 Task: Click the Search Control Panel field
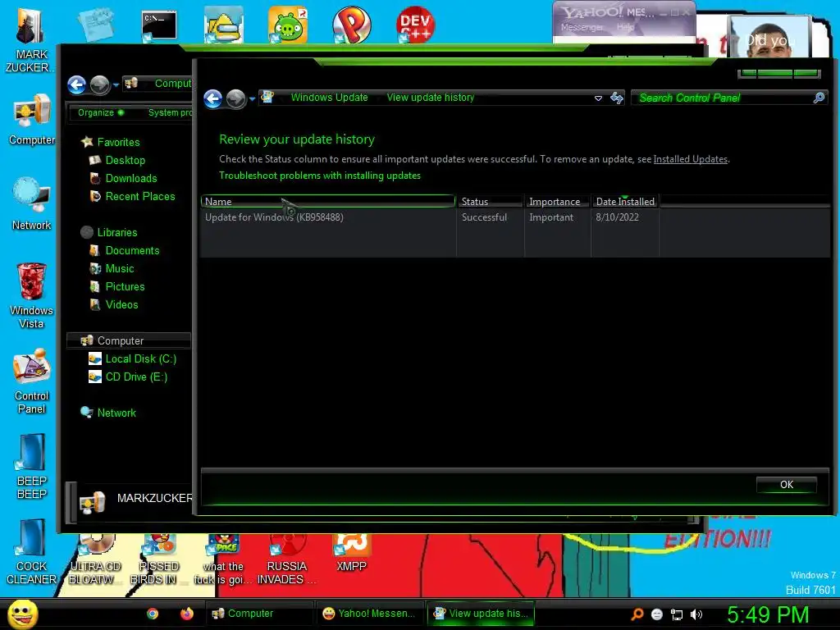click(x=724, y=98)
